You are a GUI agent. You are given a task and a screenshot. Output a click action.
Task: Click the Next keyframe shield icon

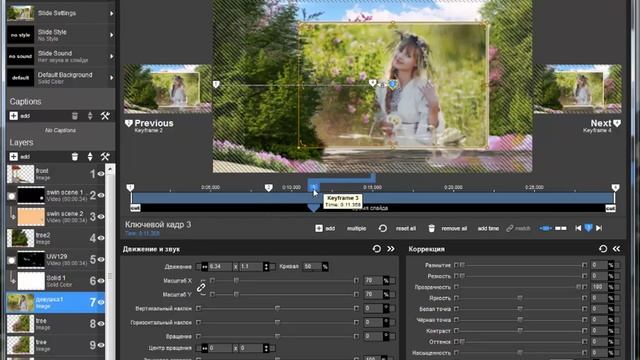[x=617, y=123]
